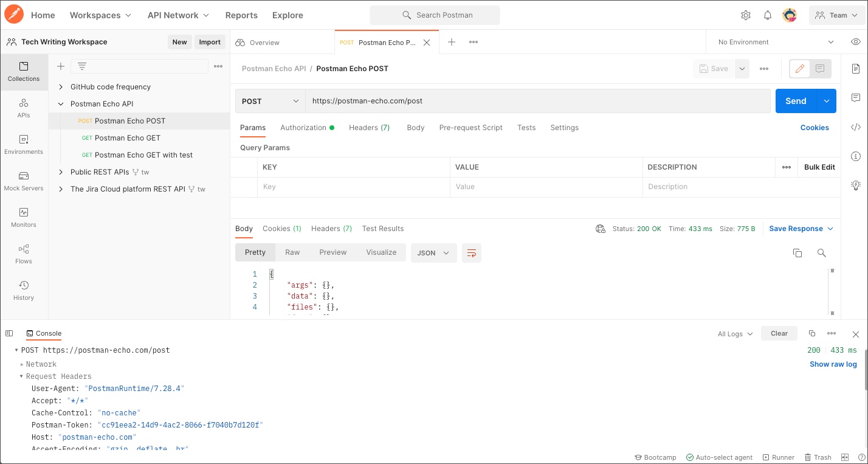Open the tab bar three-dot options menu

474,42
